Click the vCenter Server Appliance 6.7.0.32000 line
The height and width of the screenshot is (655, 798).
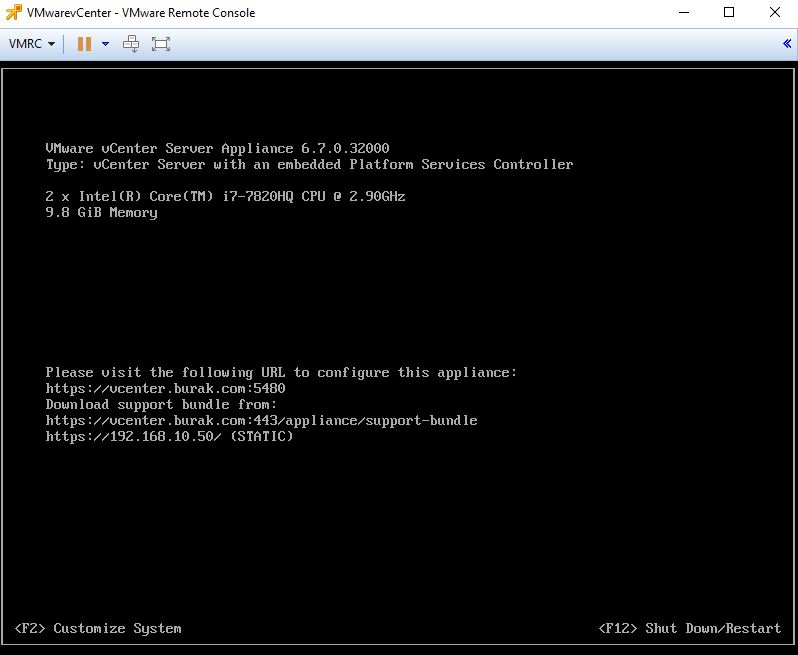tap(217, 149)
